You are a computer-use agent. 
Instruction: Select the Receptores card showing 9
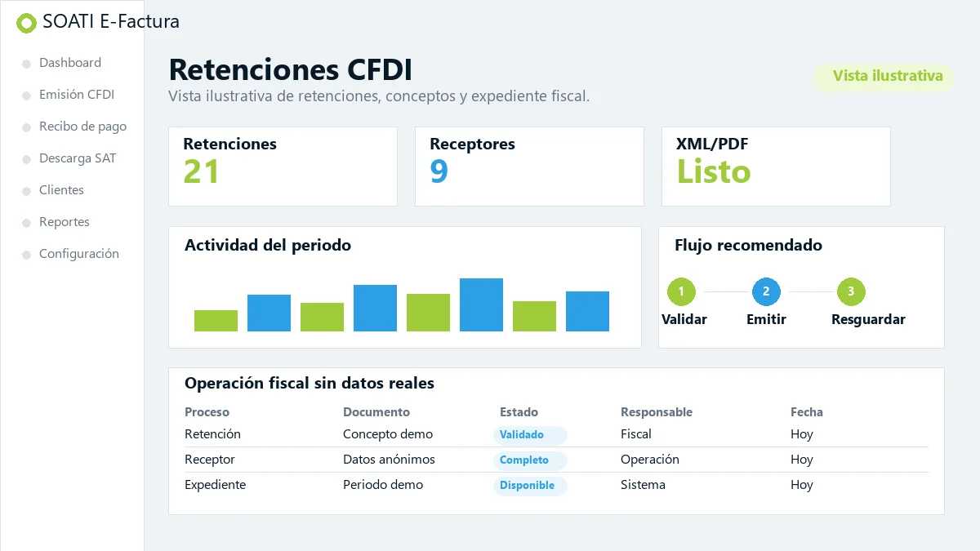[529, 167]
